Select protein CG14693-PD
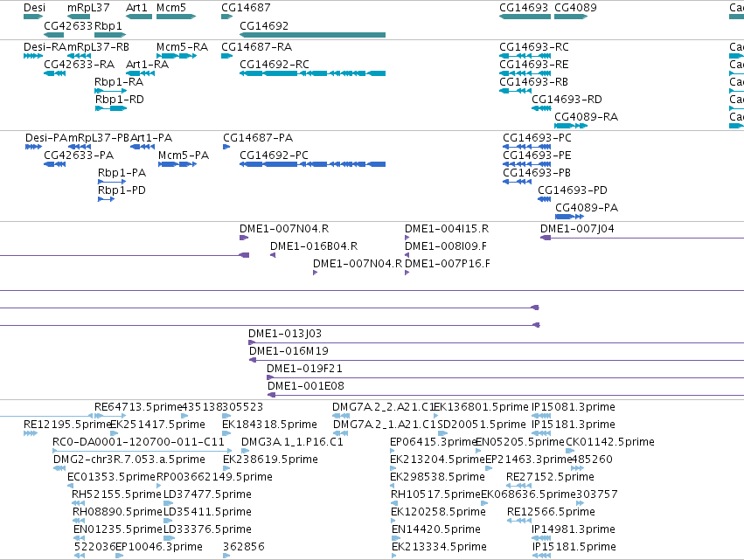Viewport: 744px width, 560px height. pos(545,199)
